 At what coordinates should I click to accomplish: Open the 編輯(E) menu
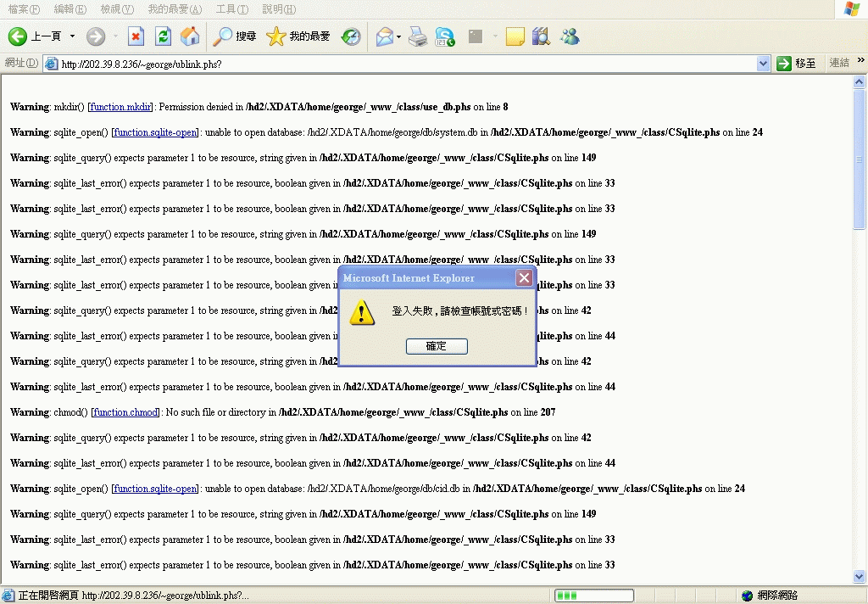(70, 8)
